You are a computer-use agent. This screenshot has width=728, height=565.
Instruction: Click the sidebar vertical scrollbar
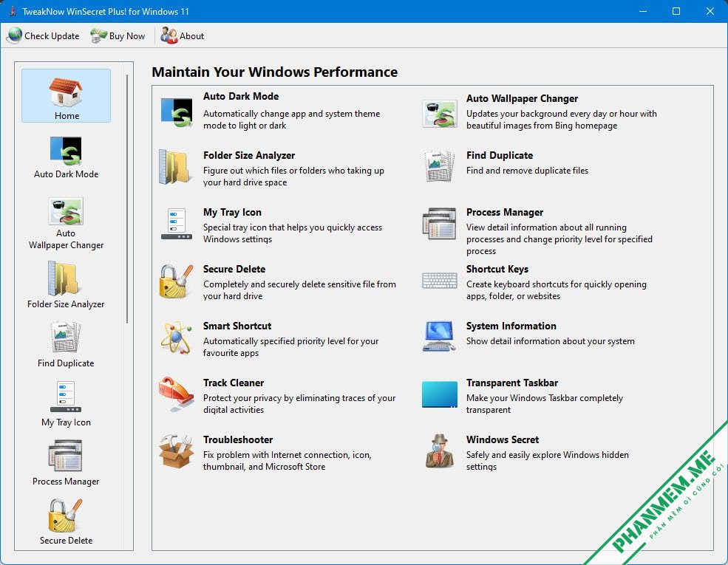126,199
